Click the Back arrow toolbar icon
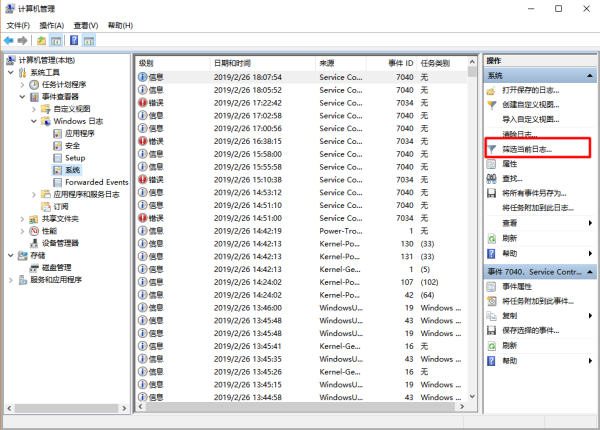The width and height of the screenshot is (600, 430). pos(8,40)
